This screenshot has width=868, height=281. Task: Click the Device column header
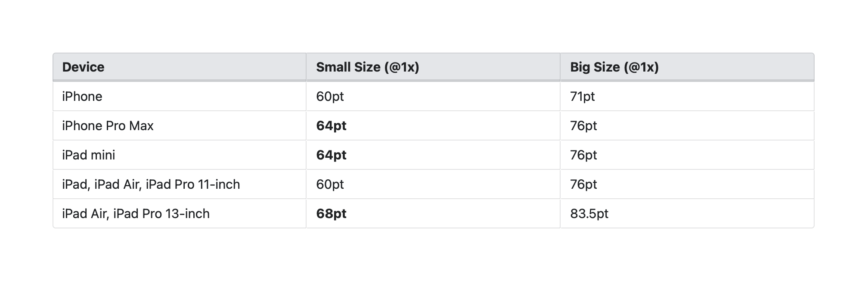[x=179, y=67]
